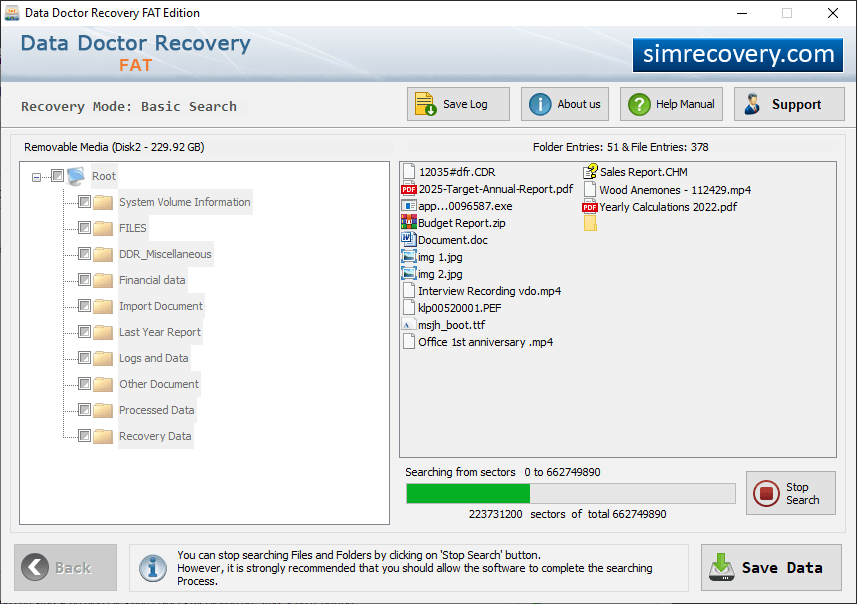Check the Financial data checkbox
The height and width of the screenshot is (604, 857).
[x=84, y=280]
